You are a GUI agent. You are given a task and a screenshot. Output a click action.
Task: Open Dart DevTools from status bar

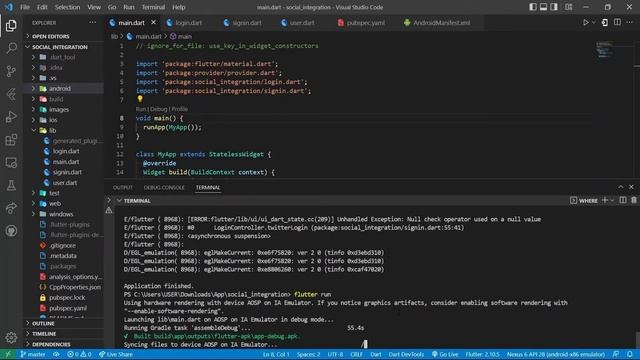pos(406,354)
